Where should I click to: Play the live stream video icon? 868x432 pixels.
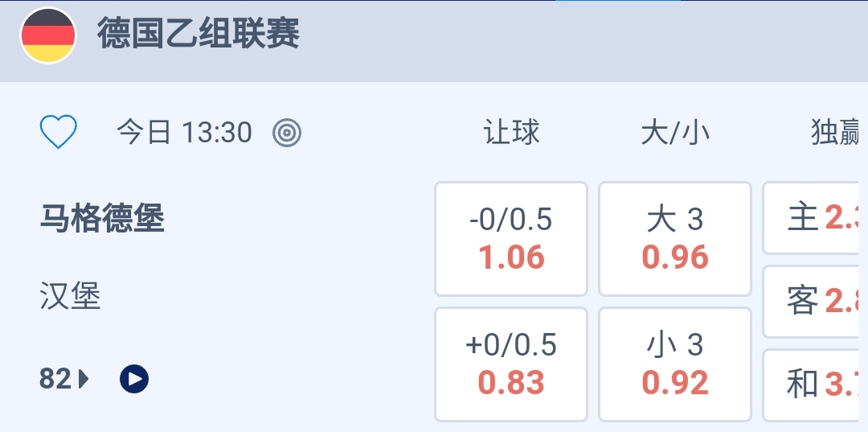click(134, 378)
